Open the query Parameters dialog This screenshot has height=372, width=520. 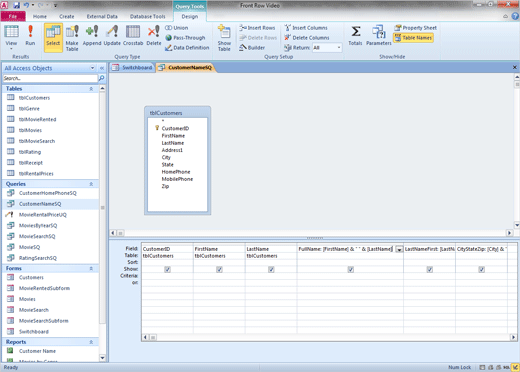coord(379,36)
